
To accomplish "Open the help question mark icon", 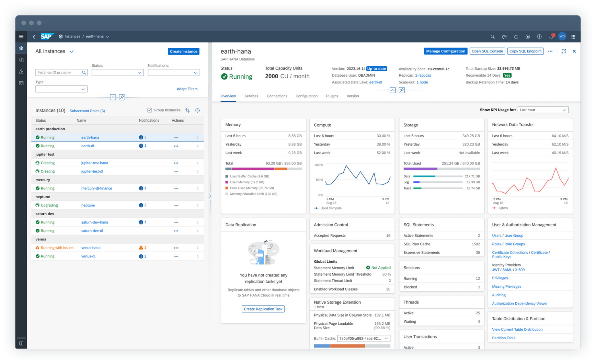I will click(539, 37).
